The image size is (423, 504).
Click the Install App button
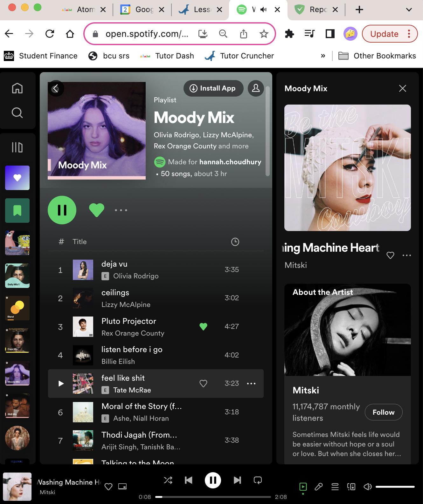(x=213, y=88)
